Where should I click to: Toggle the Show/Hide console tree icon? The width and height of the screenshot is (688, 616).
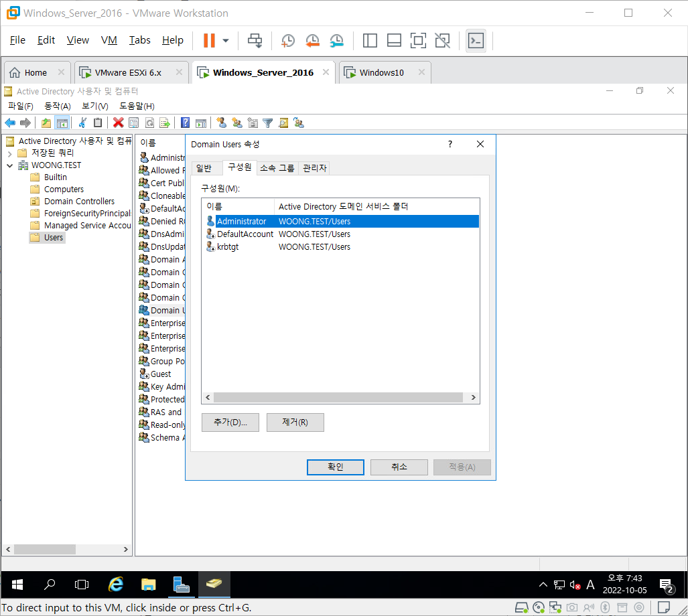click(62, 123)
